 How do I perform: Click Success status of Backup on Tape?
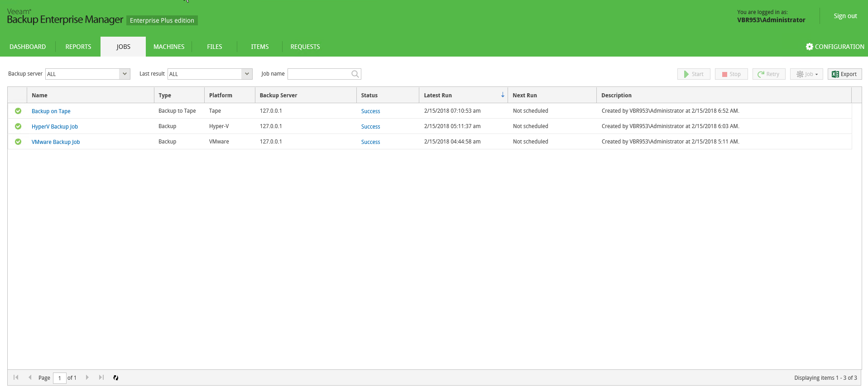click(x=370, y=111)
